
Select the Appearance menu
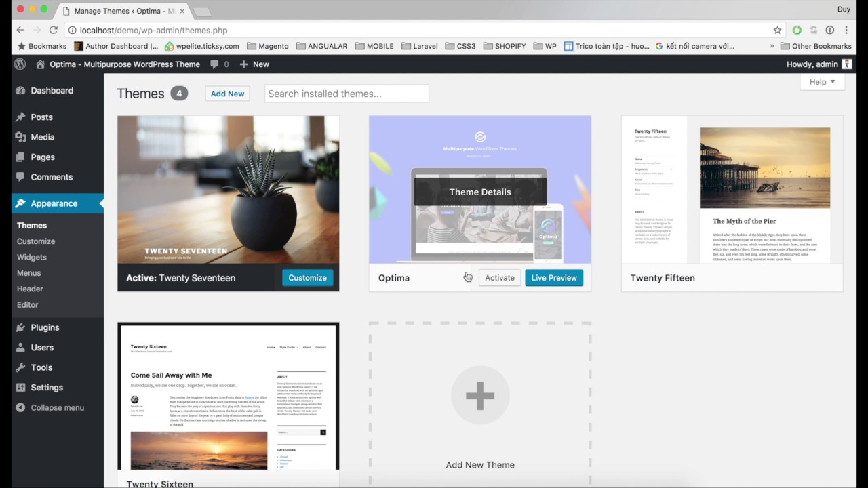pos(58,203)
